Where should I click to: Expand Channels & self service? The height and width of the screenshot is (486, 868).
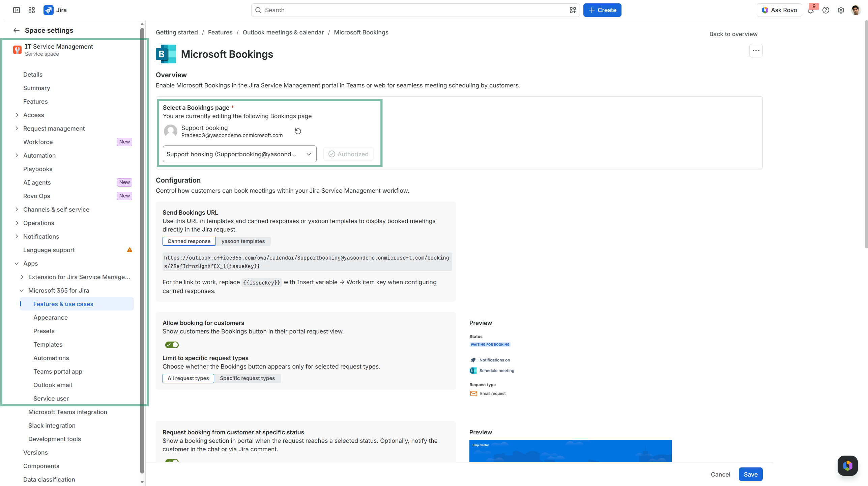[17, 210]
